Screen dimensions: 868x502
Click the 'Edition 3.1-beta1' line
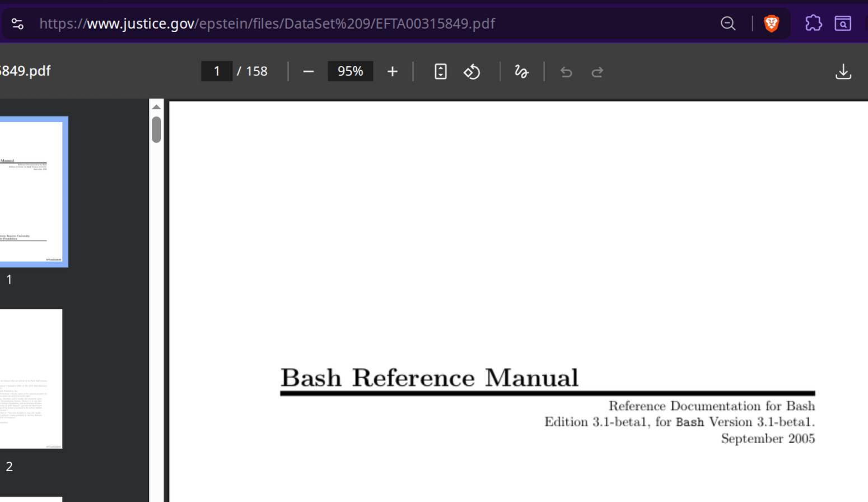[x=680, y=422]
